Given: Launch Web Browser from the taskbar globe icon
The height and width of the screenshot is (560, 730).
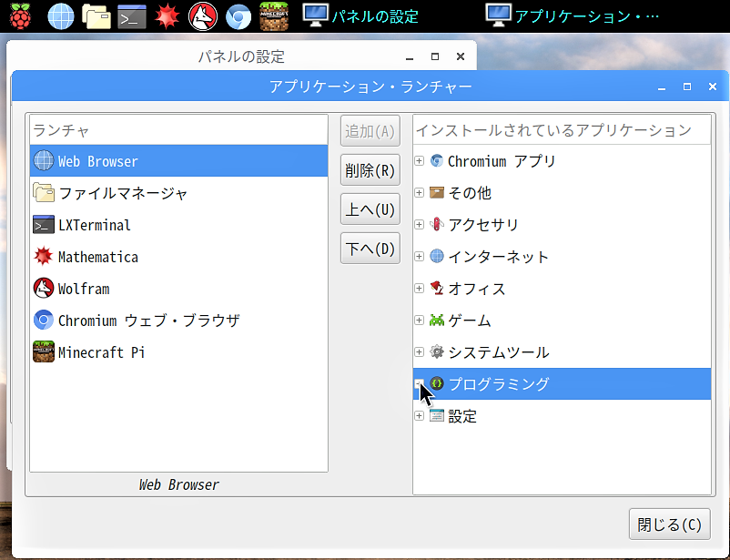Looking at the screenshot, I should coord(61,16).
